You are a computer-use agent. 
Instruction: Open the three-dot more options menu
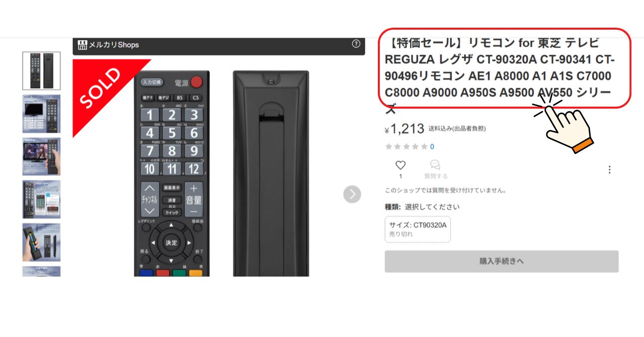(x=610, y=170)
